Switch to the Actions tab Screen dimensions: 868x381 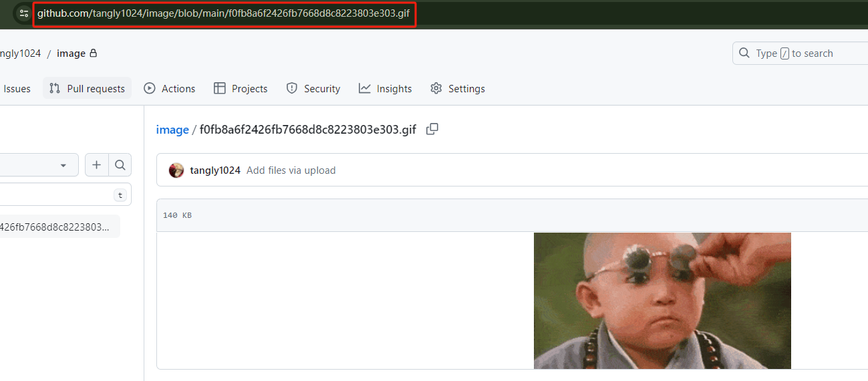[x=170, y=88]
